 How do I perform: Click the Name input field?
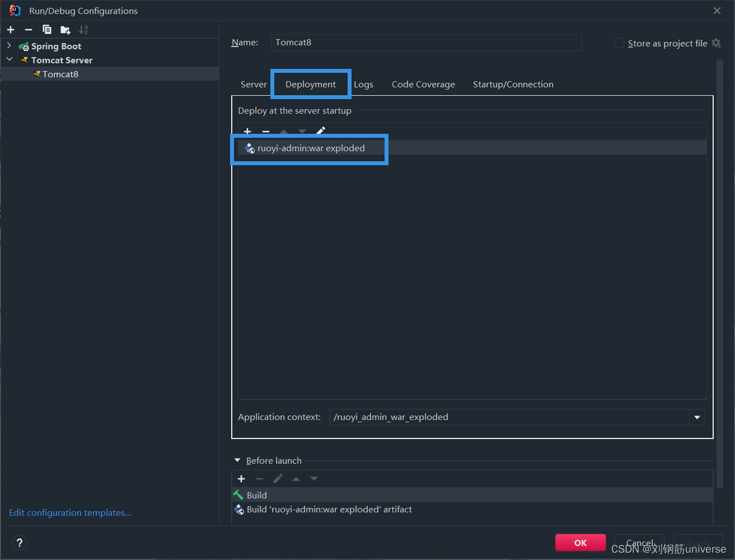[x=427, y=43]
